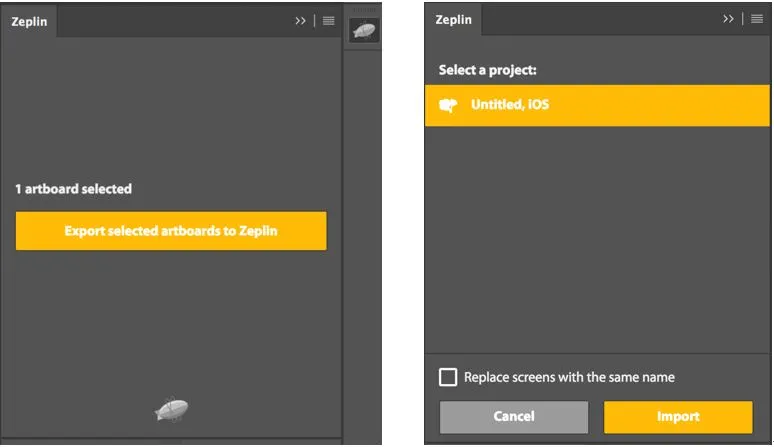Select the Zeplin tab in the export panel
The image size is (774, 447).
pos(29,20)
